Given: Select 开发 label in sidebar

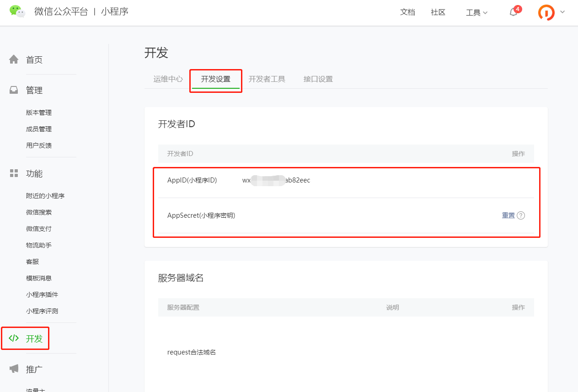Looking at the screenshot, I should pyautogui.click(x=34, y=339).
